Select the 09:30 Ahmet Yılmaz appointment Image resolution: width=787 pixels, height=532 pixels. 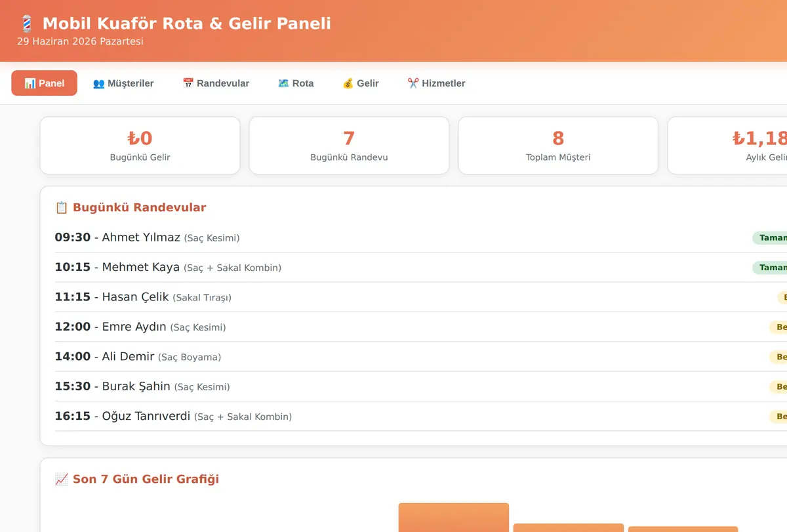(421, 237)
